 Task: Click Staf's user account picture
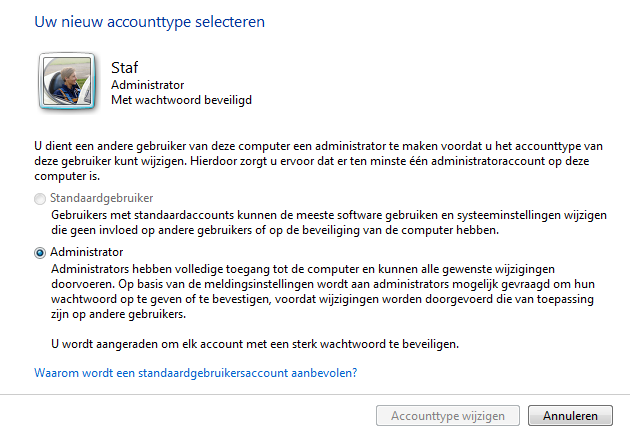point(67,81)
